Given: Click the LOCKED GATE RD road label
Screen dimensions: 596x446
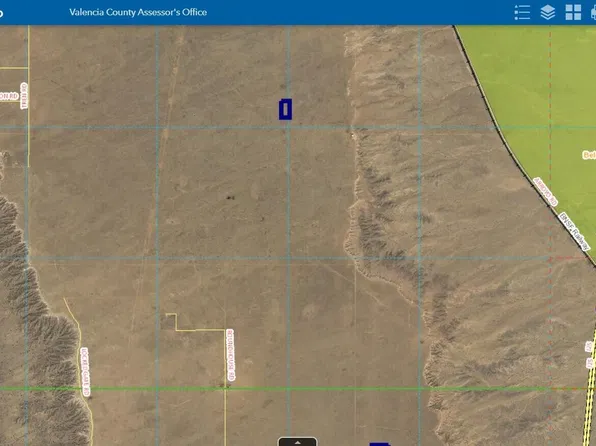Looking at the screenshot, I should [x=85, y=371].
